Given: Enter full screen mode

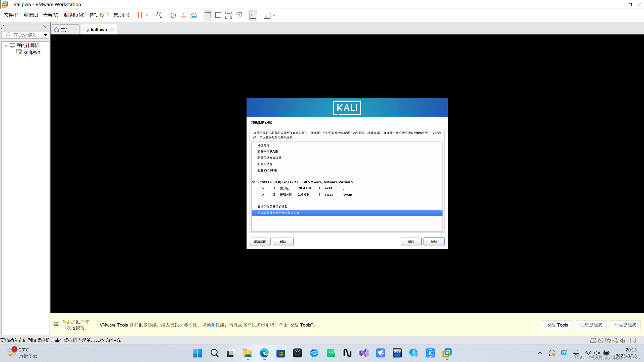Looking at the screenshot, I should point(228,15).
